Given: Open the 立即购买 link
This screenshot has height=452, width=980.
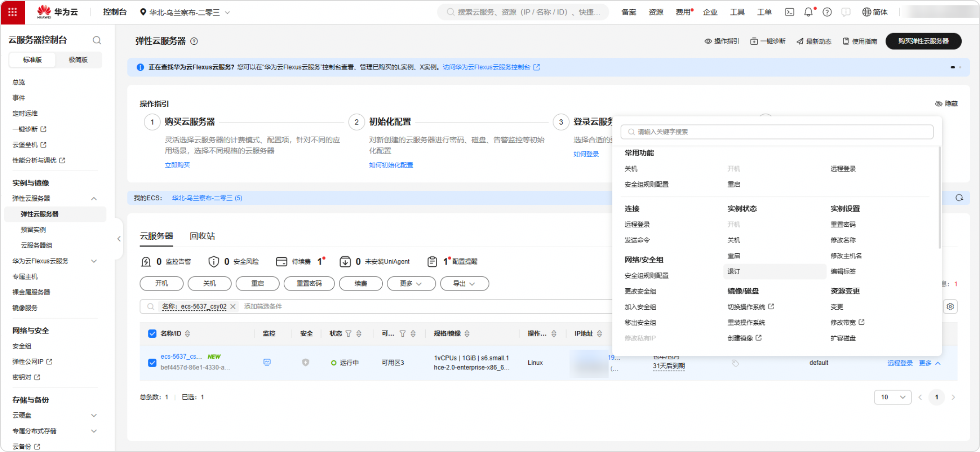Looking at the screenshot, I should 177,165.
